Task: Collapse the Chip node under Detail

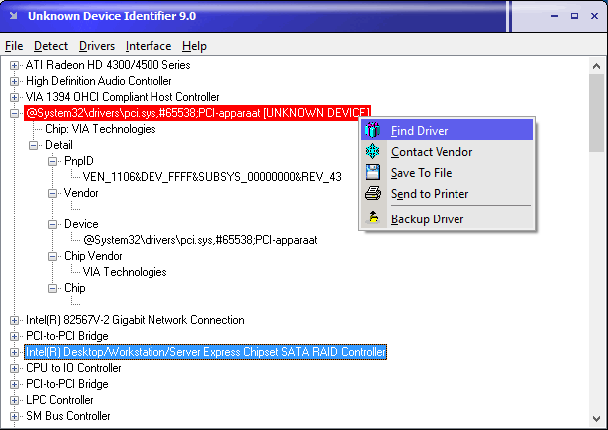Action: [x=52, y=288]
